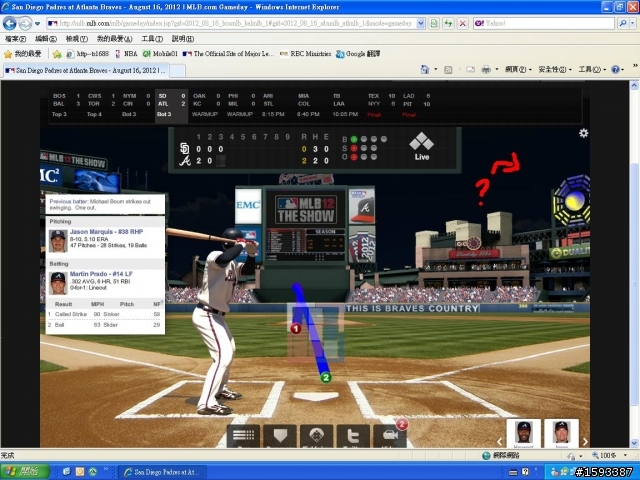640x480 pixels.
Task: Click the Print icon
Action: (486, 70)
